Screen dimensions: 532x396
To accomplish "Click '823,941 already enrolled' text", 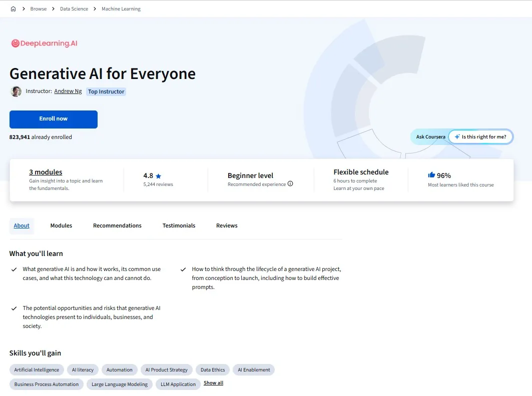I will (x=41, y=137).
